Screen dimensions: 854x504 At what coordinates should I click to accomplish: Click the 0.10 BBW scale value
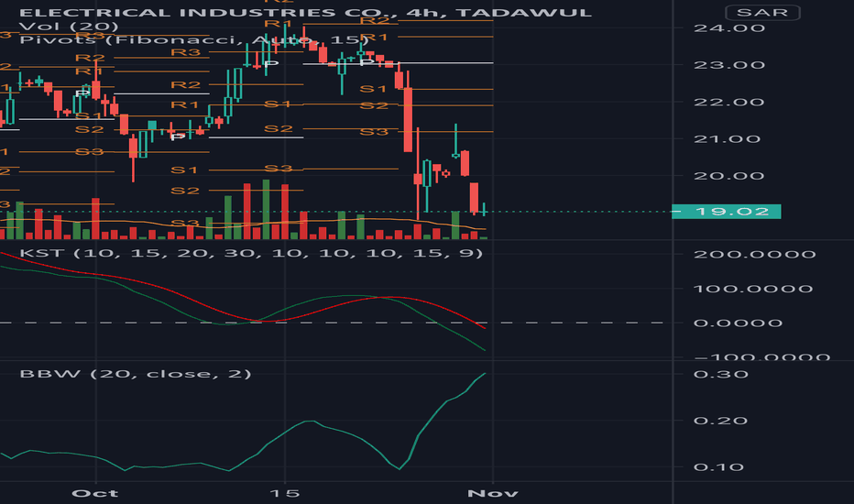[x=719, y=467]
